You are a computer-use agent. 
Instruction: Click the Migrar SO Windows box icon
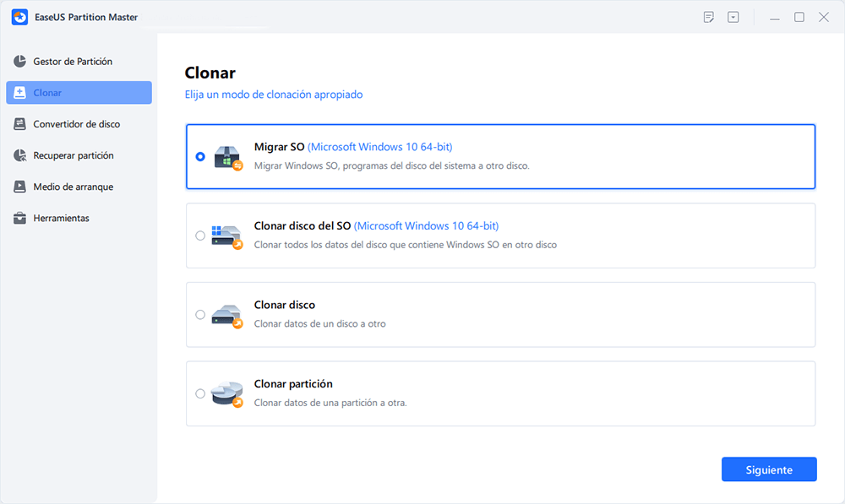click(x=228, y=157)
